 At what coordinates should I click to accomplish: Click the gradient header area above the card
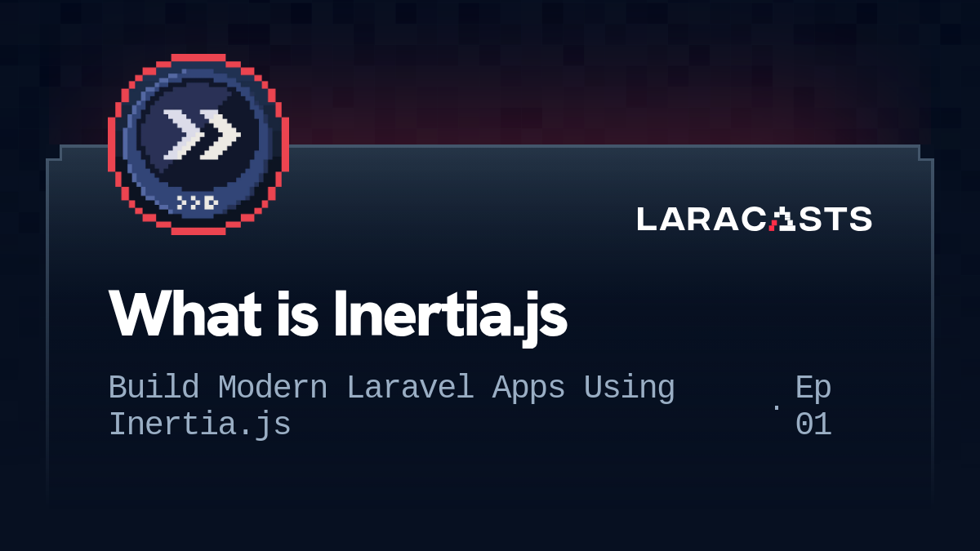pyautogui.click(x=490, y=73)
